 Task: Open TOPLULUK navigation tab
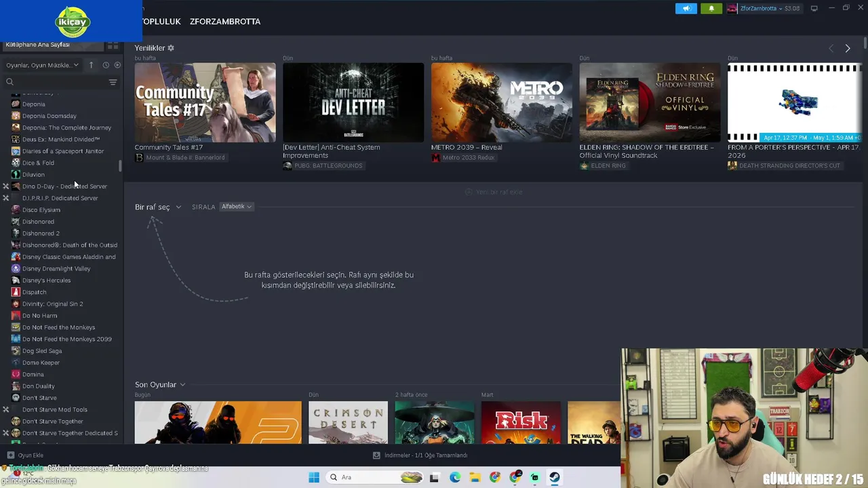(x=161, y=22)
